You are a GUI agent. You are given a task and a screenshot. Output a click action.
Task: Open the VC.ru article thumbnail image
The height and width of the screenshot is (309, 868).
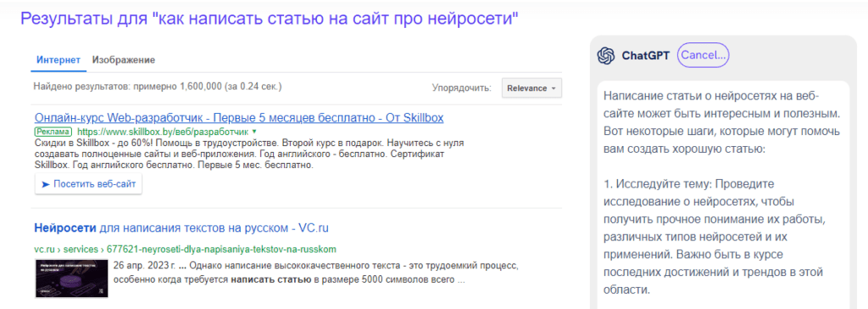(x=71, y=278)
